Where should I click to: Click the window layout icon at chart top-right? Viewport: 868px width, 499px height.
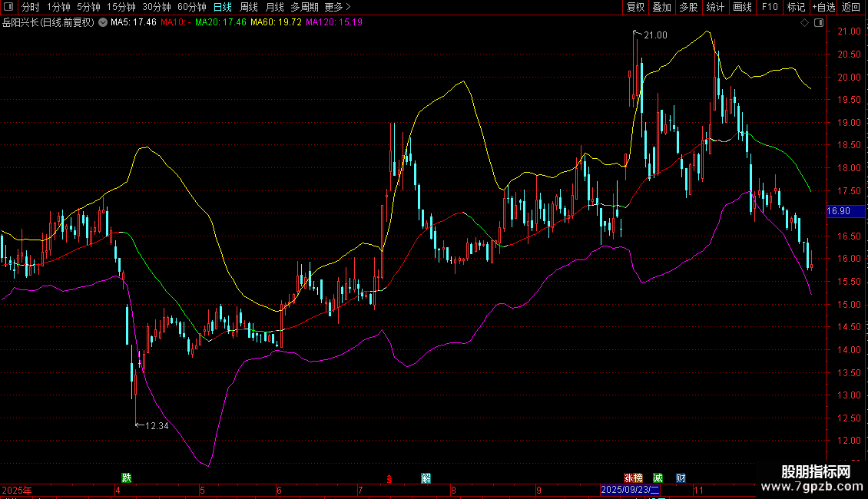coord(819,23)
